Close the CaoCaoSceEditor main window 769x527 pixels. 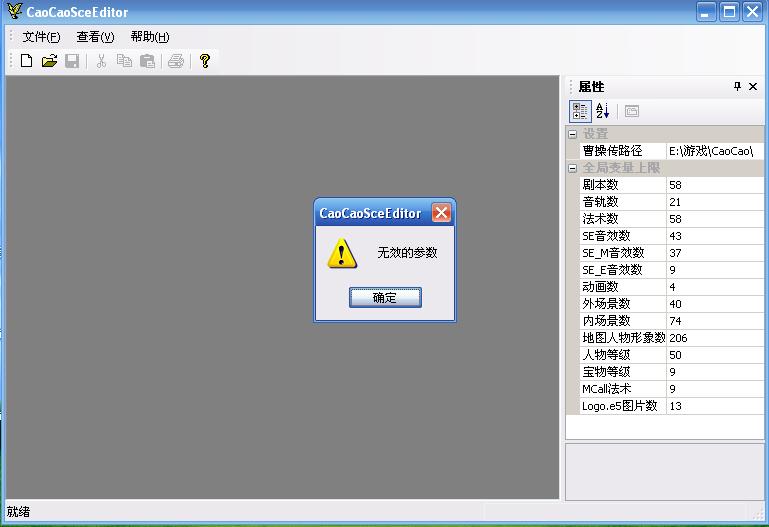click(752, 12)
